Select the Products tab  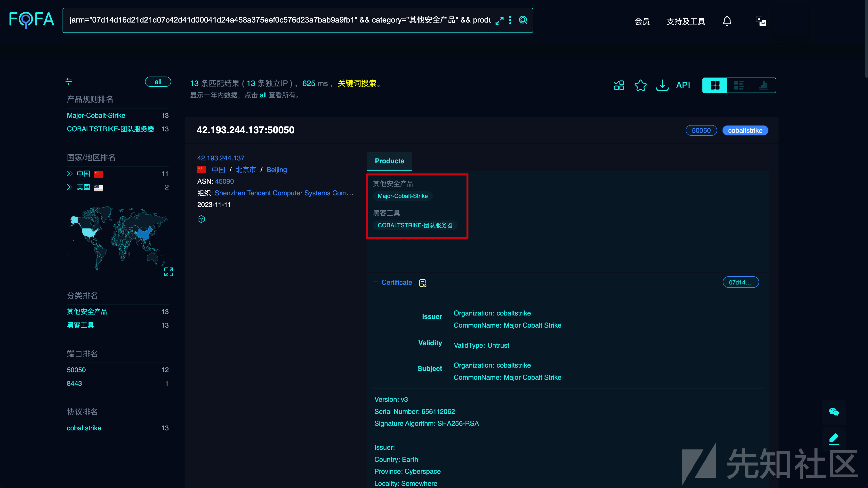(389, 161)
